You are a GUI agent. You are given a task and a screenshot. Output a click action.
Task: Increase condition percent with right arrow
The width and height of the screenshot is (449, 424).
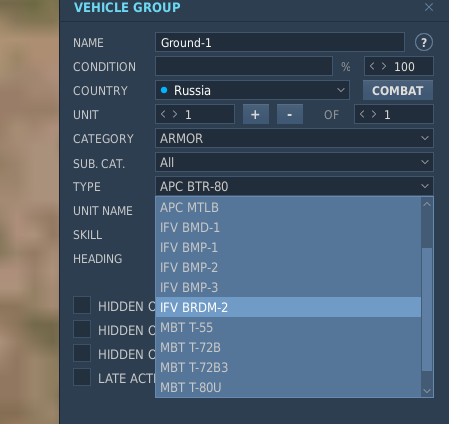[x=384, y=66]
